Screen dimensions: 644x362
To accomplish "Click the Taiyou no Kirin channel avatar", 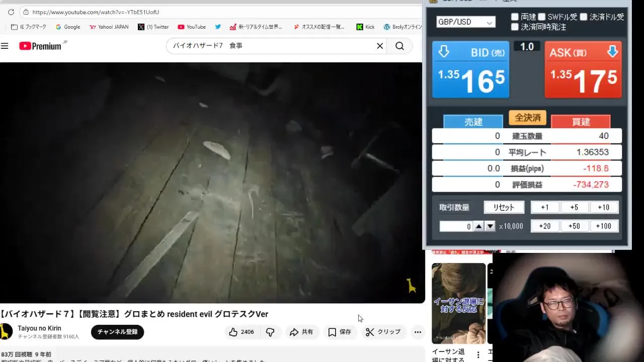I will coord(6,332).
